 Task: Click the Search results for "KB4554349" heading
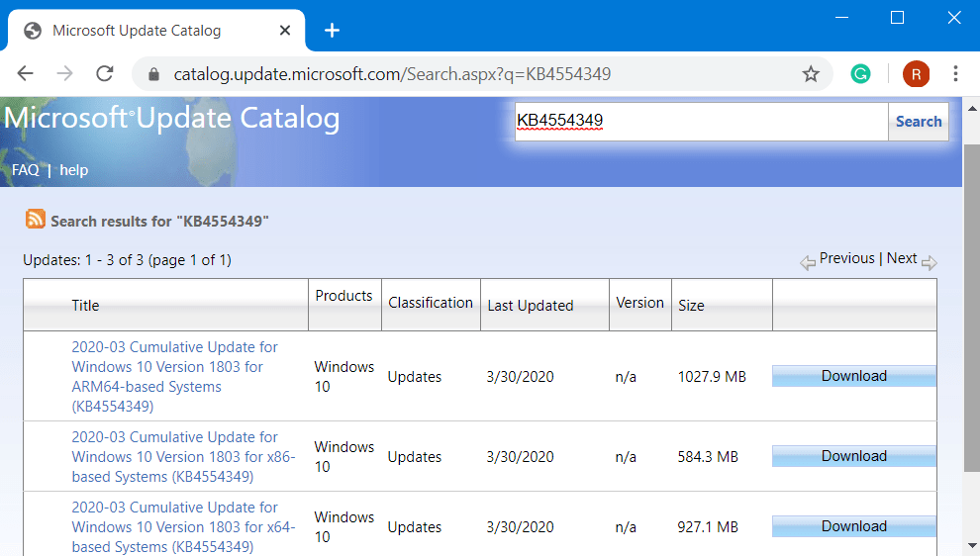coord(159,222)
